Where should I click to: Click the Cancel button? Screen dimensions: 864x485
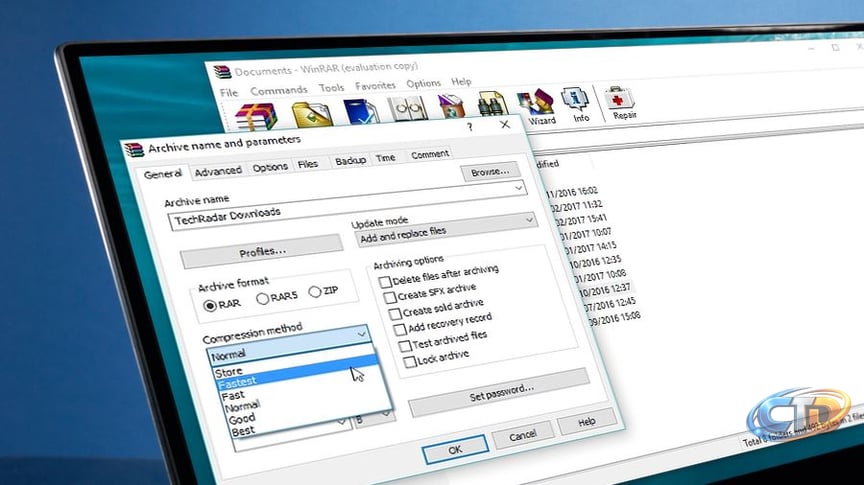coord(522,435)
